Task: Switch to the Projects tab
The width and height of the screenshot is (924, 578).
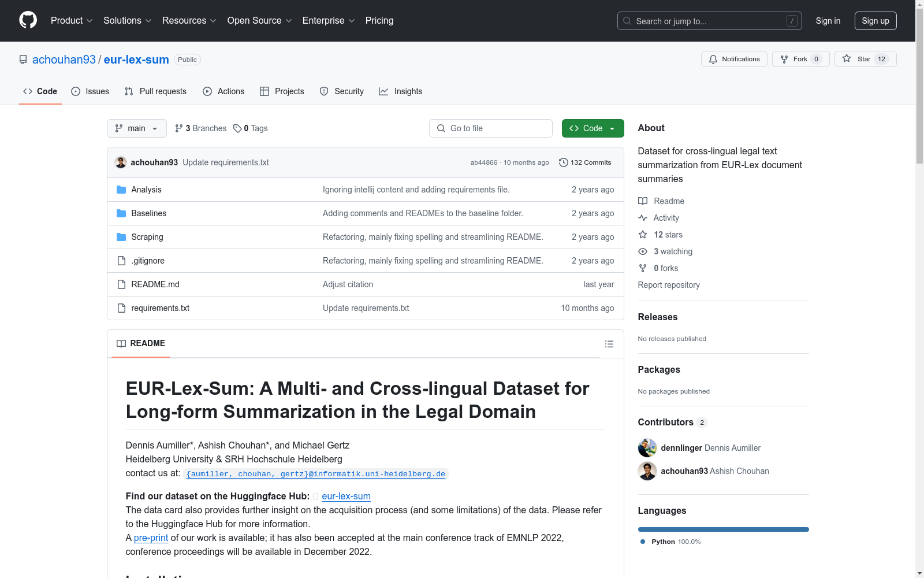Action: (x=282, y=91)
